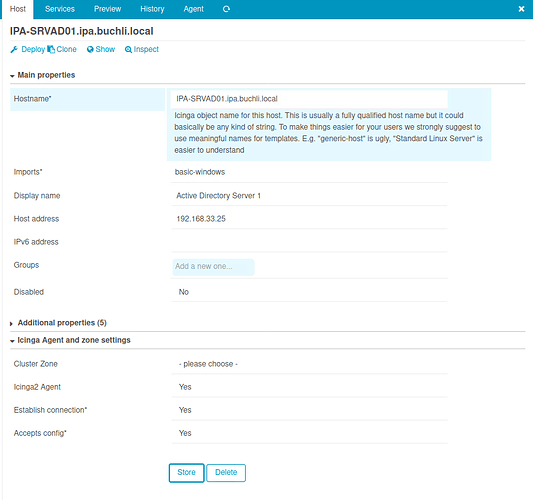Open the History tab
This screenshot has width=533, height=500.
(x=152, y=9)
